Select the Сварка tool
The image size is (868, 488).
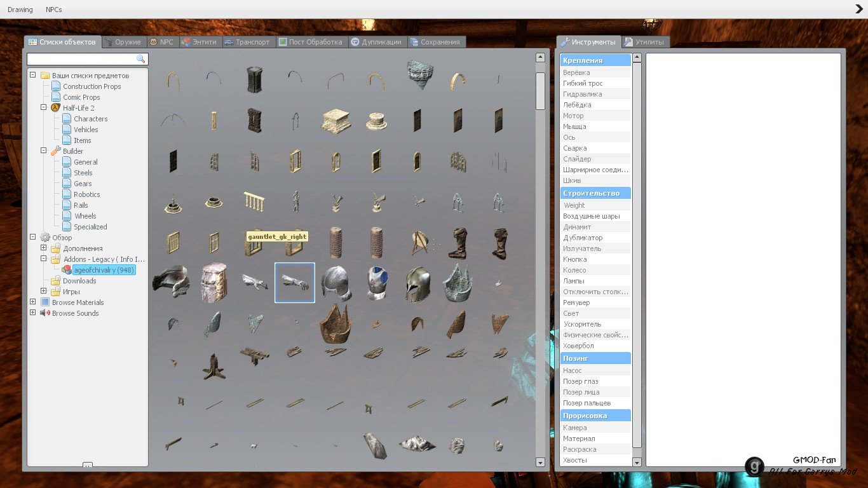(575, 148)
